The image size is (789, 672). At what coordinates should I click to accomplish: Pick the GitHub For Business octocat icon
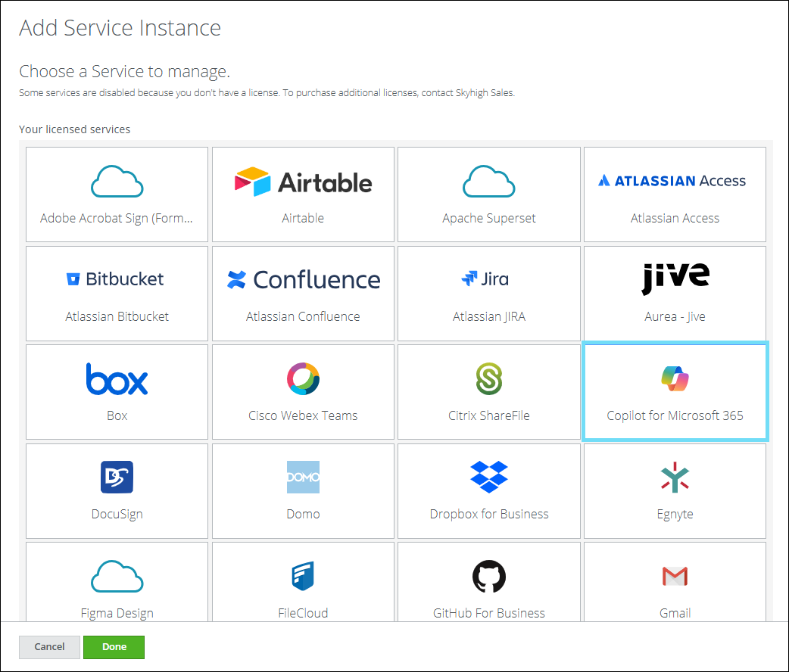(488, 577)
